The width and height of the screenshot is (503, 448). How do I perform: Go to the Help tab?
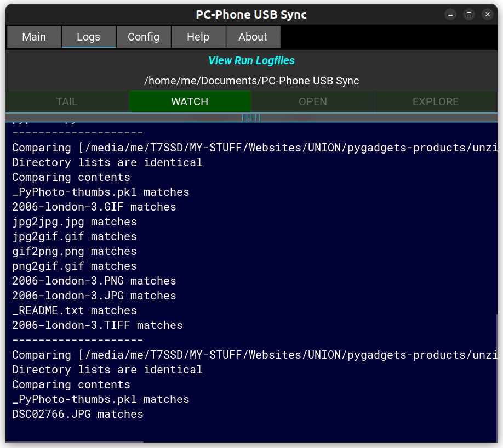(198, 37)
